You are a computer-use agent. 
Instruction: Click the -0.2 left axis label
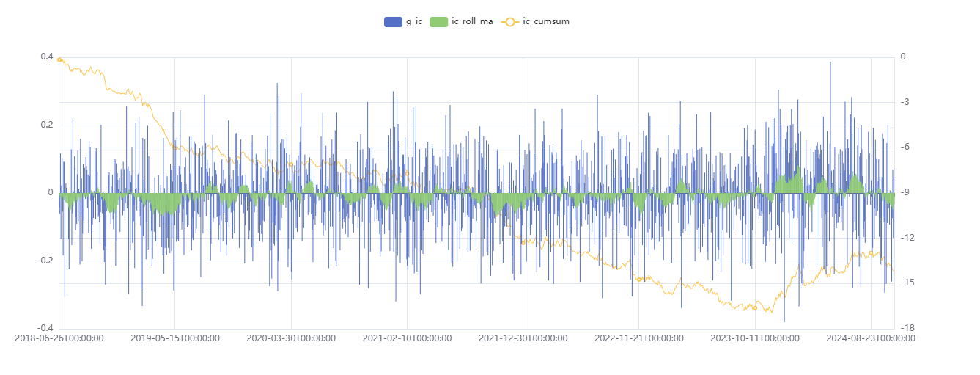click(x=44, y=261)
